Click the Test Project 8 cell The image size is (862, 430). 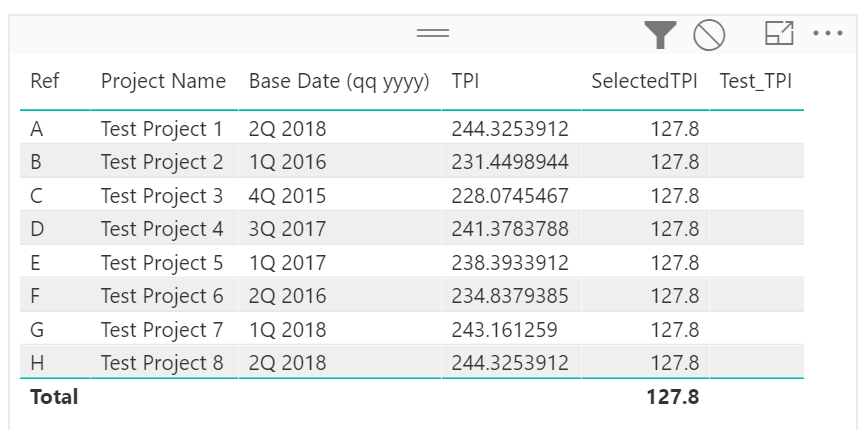(x=162, y=363)
